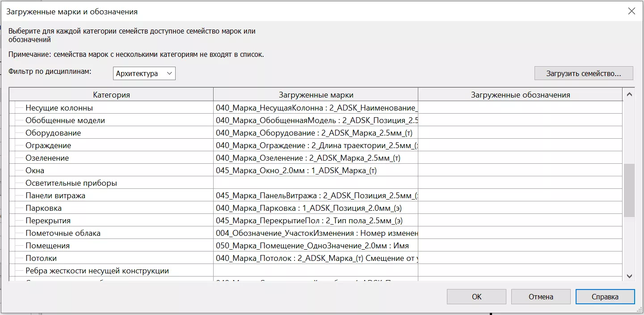Screen dimensions: 644x315
Task: Select the Окна category row
Action: coord(35,170)
